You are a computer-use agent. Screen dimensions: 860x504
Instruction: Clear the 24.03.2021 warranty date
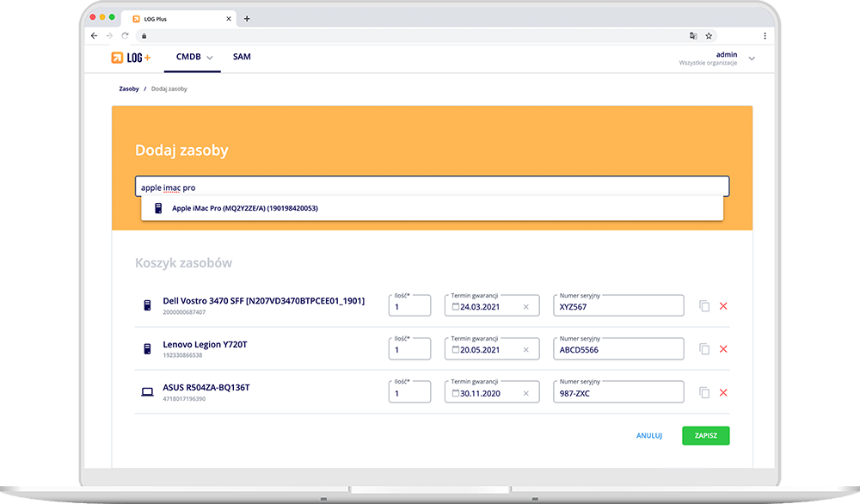click(526, 307)
